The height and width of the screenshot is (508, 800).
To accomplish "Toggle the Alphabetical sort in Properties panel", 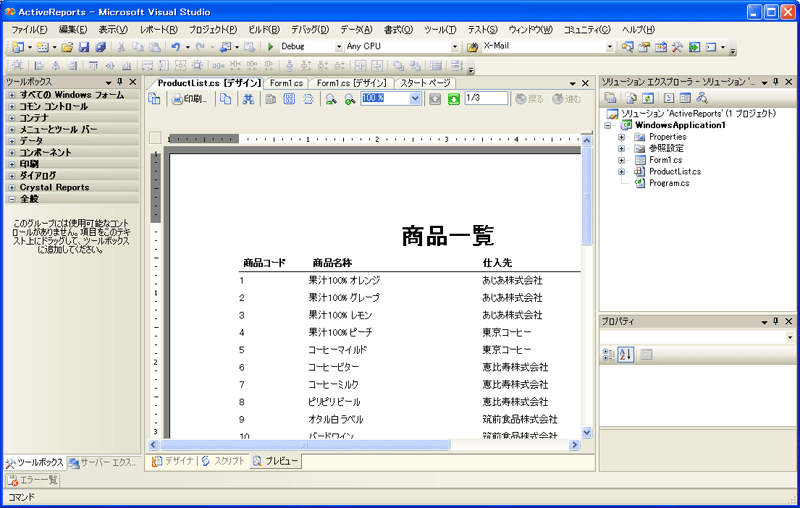I will [x=626, y=354].
